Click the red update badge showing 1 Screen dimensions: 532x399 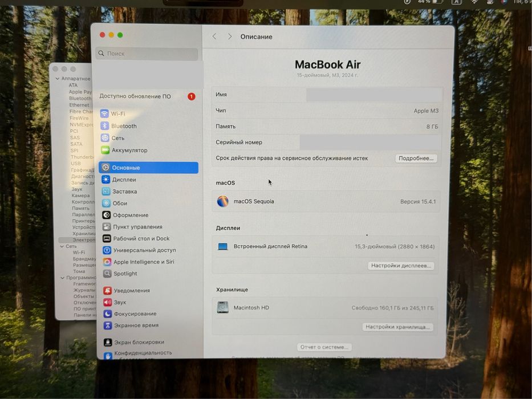[192, 97]
